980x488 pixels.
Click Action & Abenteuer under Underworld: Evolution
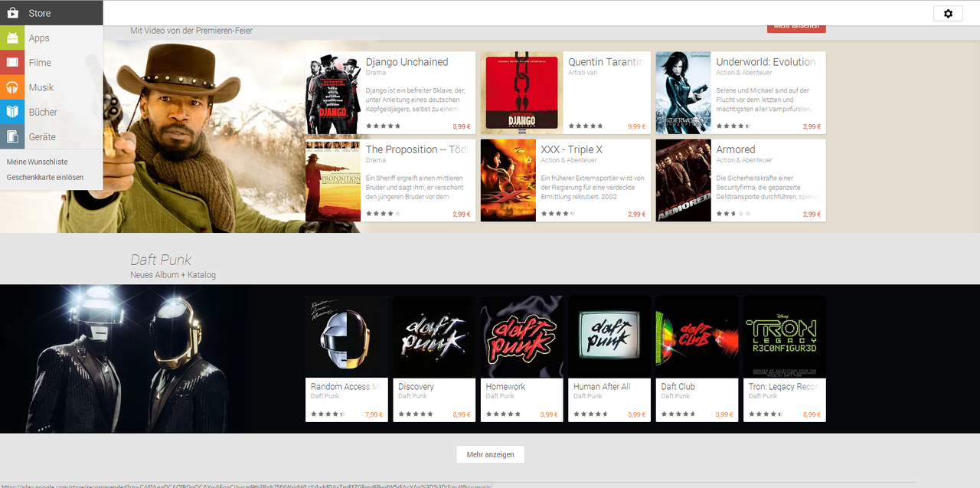(x=744, y=73)
